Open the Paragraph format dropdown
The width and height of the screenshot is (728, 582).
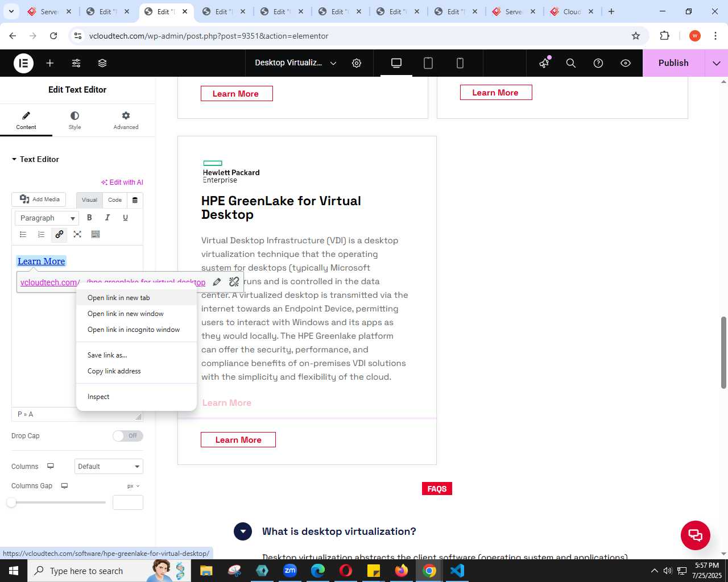tap(47, 218)
